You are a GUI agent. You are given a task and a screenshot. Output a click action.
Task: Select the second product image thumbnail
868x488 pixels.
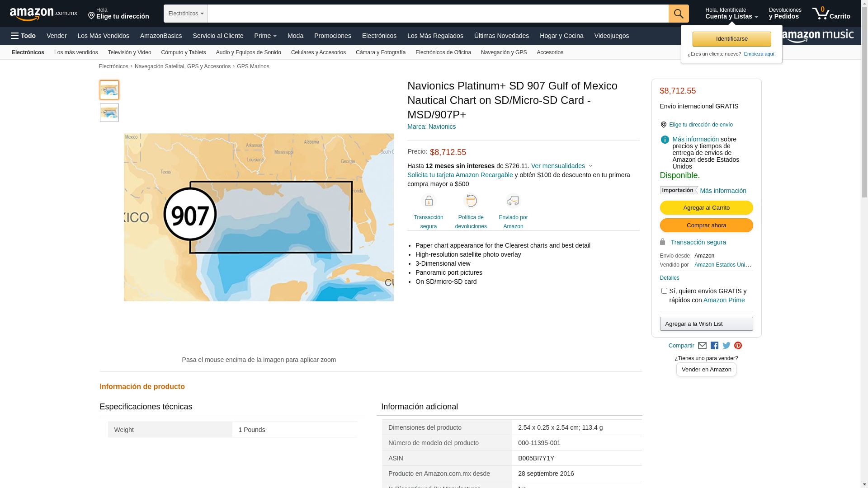point(109,113)
